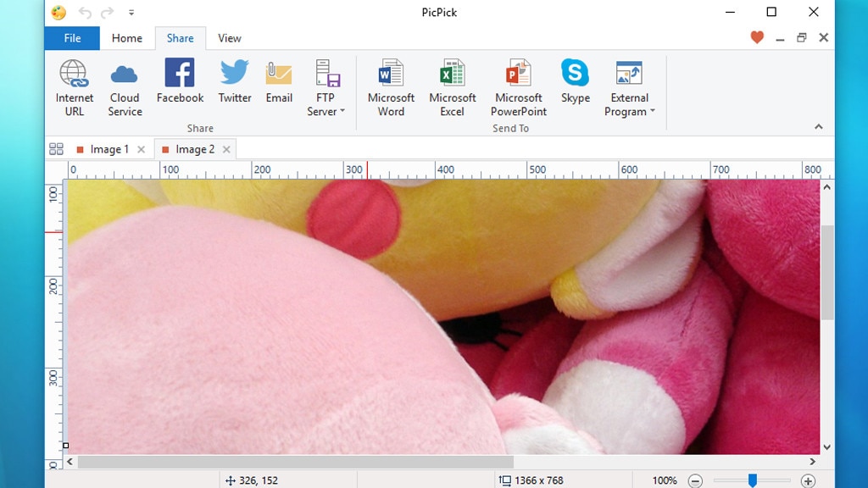Viewport: 868px width, 488px height.
Task: Click the zoom out minus button
Action: [695, 481]
